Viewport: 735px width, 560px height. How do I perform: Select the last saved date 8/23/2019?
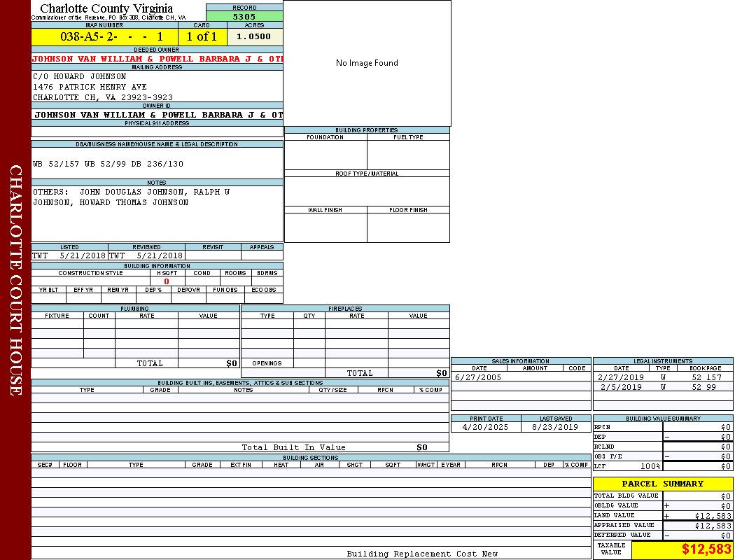pos(555,427)
